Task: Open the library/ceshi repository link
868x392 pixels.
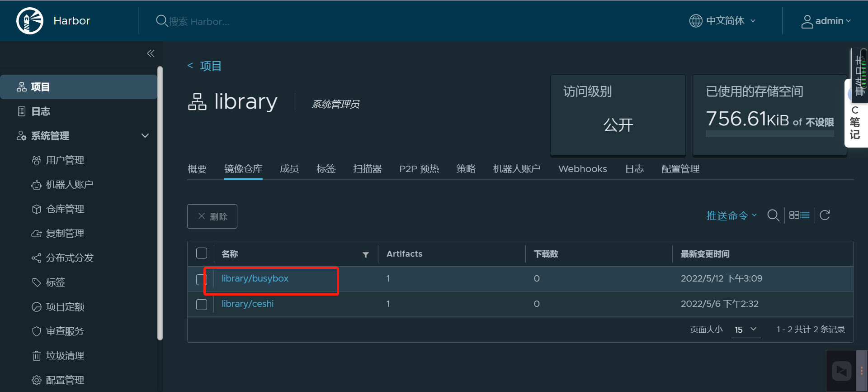Action: pos(247,304)
